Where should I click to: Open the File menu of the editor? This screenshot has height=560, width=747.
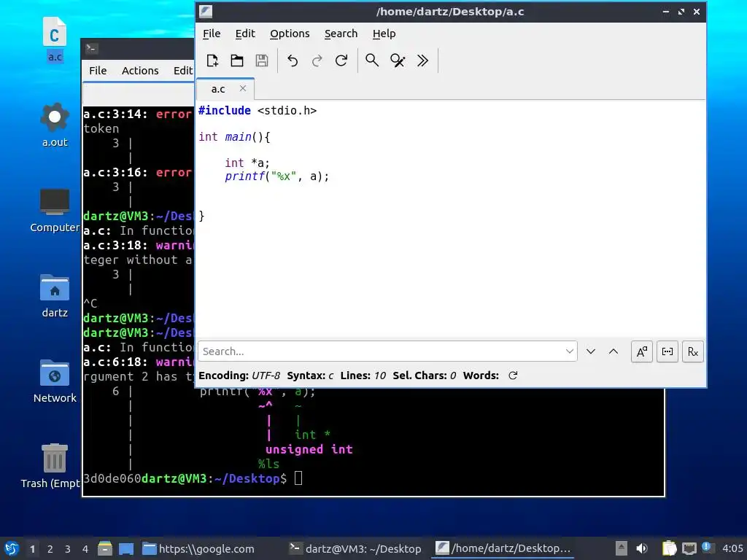pos(212,34)
